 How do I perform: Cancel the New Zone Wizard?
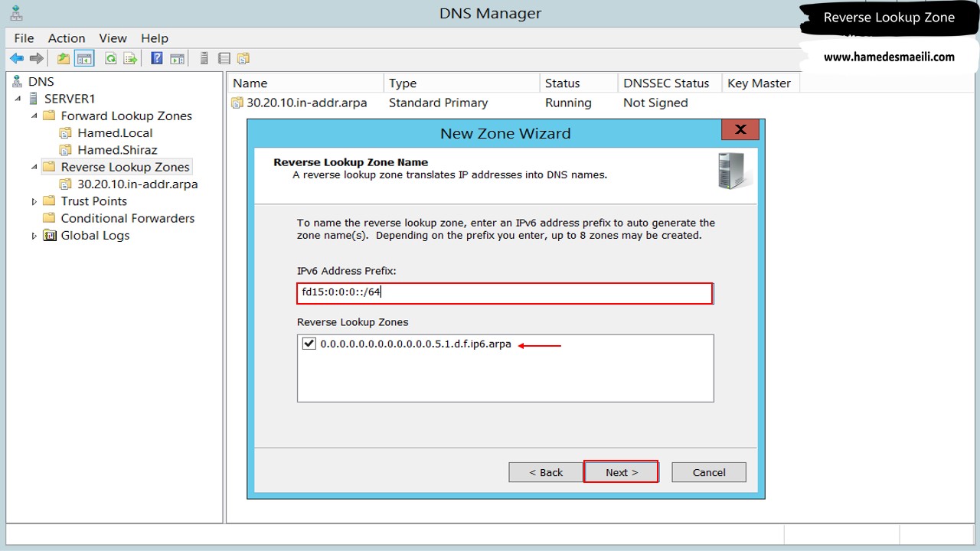point(709,472)
